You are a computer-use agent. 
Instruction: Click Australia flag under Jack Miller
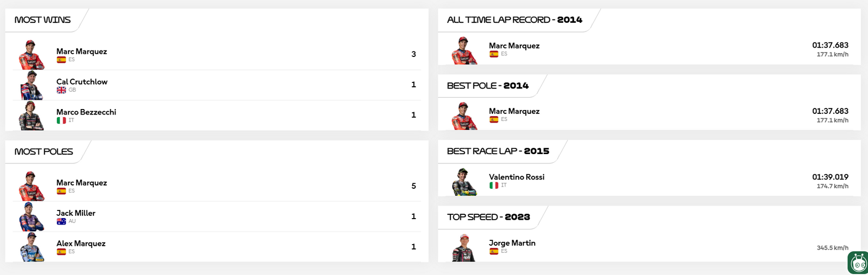(61, 221)
